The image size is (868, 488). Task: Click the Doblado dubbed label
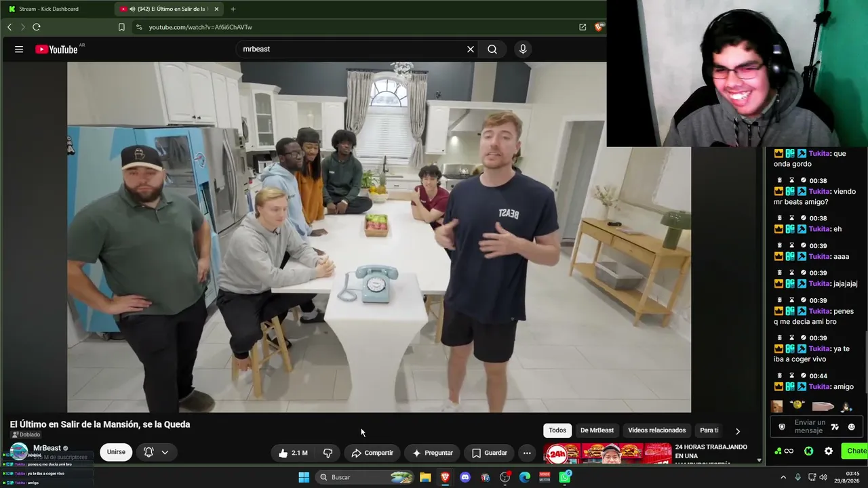(x=26, y=434)
